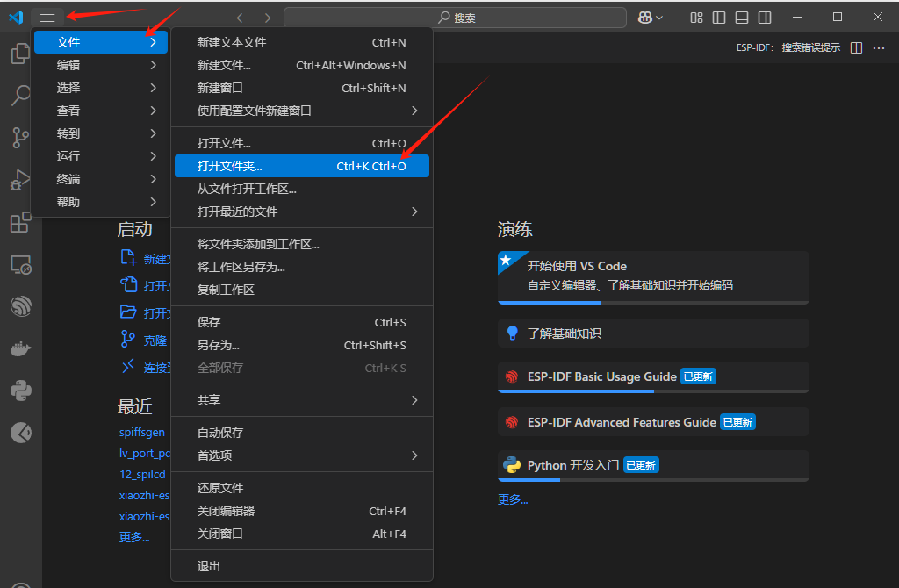Toggle the bottom panel visibility

point(742,17)
